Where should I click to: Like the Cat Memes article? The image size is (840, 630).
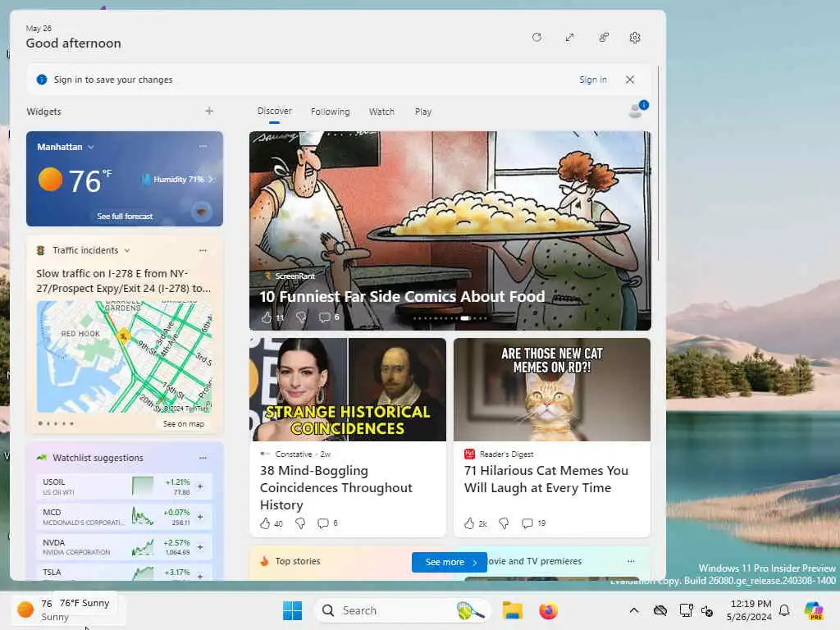468,523
